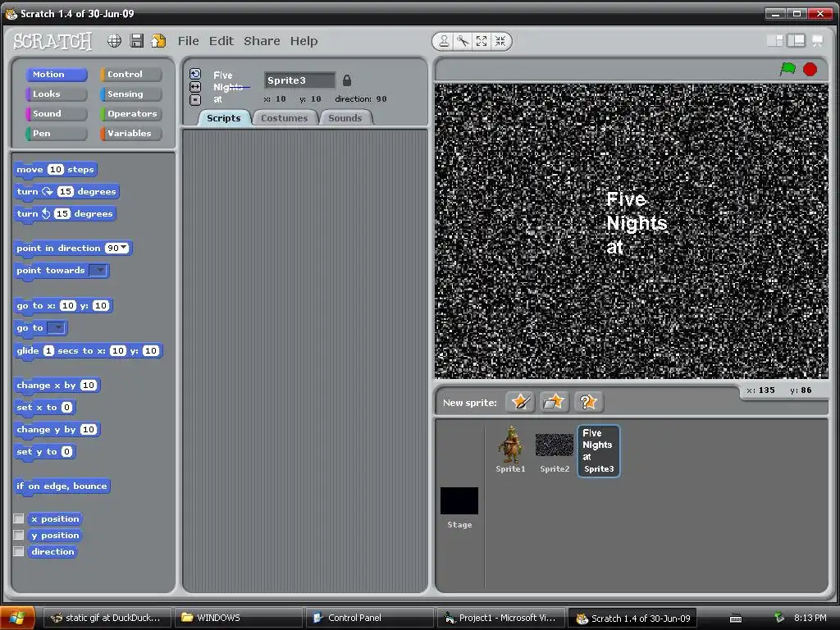Select the Delete scissors tool
840x630 pixels.
pyautogui.click(x=463, y=41)
